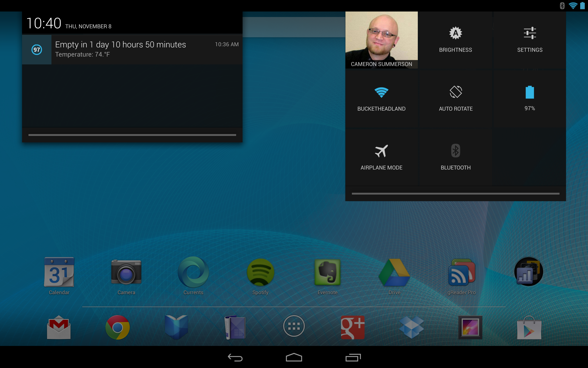The height and width of the screenshot is (368, 588).
Task: Toggle Airplane Mode tile
Action: (382, 158)
